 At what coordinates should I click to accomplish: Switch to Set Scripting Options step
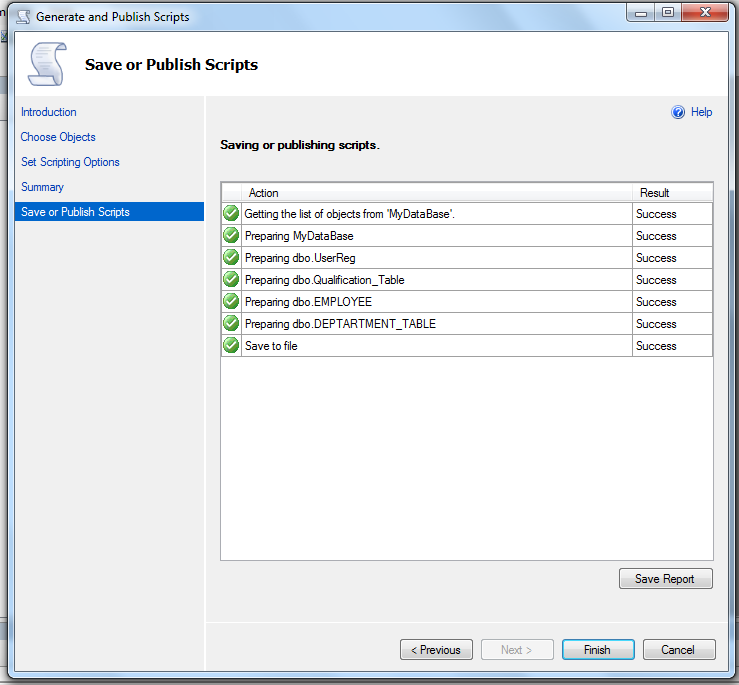[70, 162]
